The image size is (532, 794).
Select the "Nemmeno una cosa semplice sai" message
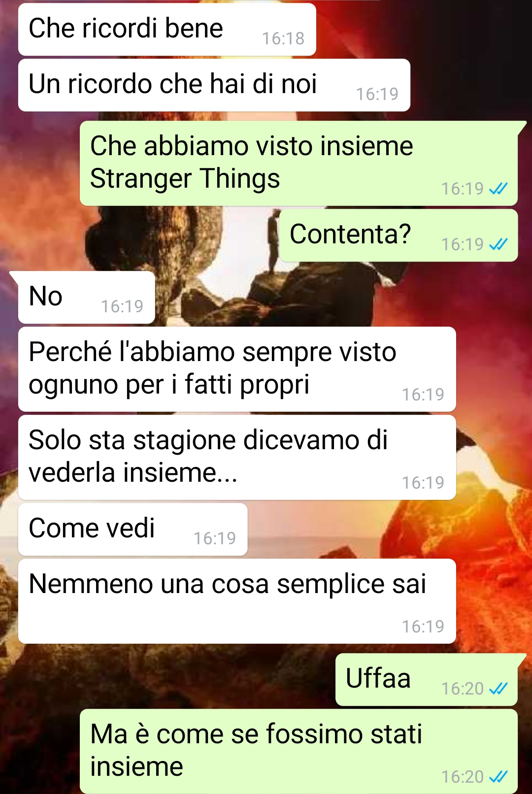[237, 601]
